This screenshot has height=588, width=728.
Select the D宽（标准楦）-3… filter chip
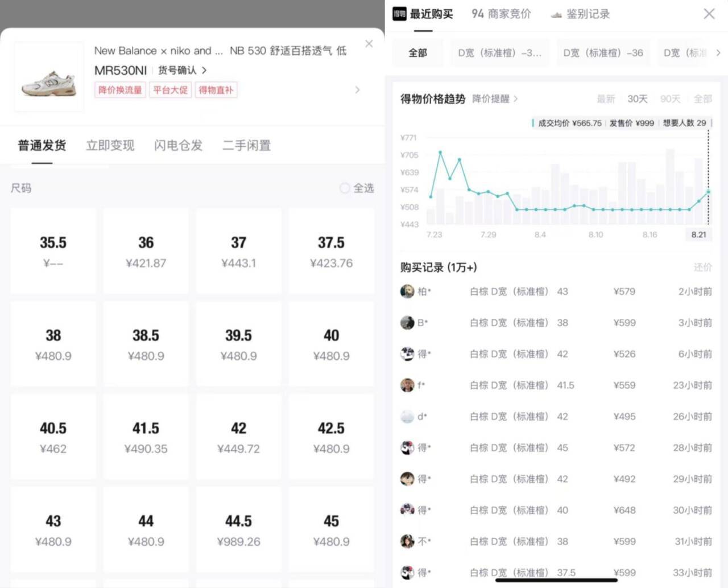500,53
